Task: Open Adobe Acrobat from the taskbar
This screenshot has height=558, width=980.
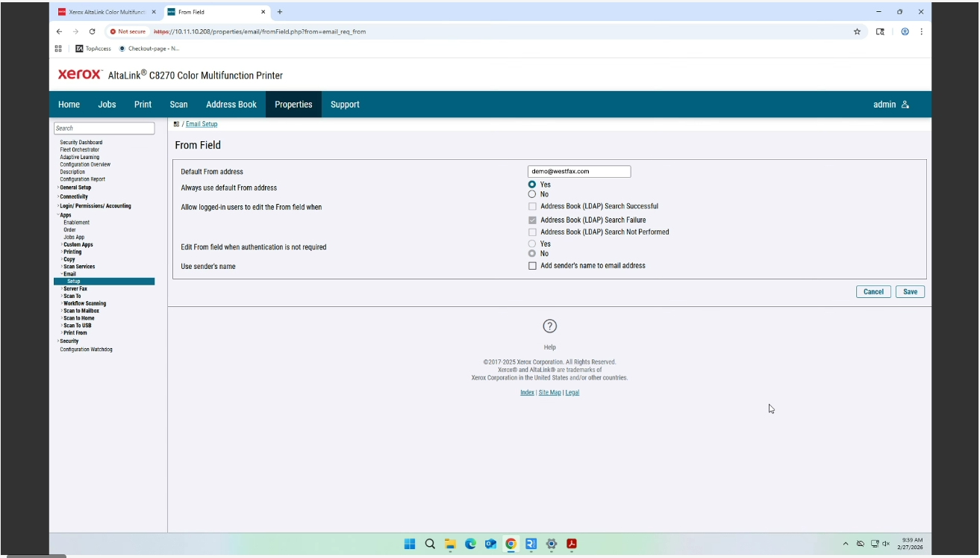Action: point(571,544)
